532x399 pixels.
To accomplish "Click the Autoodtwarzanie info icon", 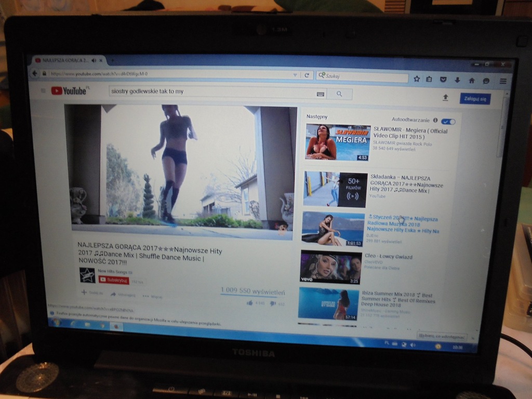I will pyautogui.click(x=435, y=120).
